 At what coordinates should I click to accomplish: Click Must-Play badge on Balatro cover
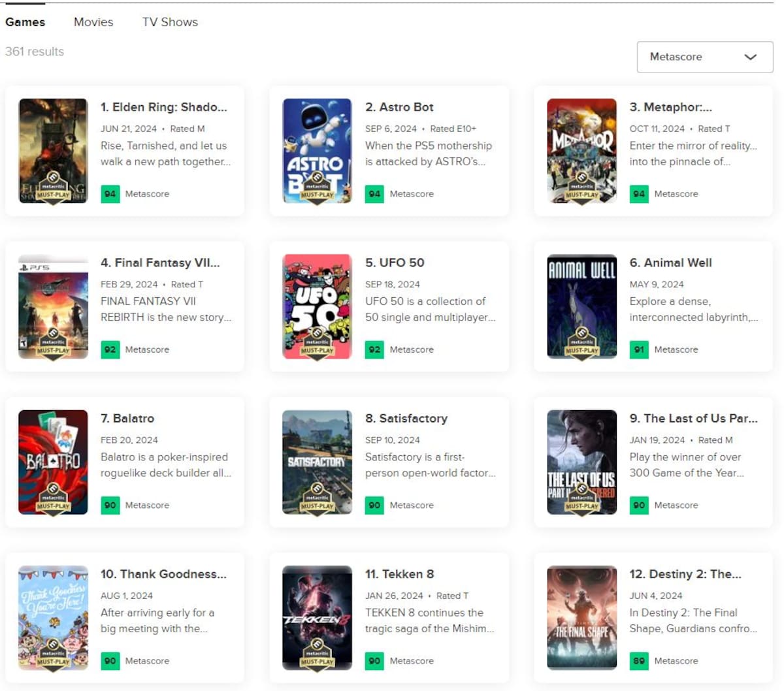coord(53,499)
